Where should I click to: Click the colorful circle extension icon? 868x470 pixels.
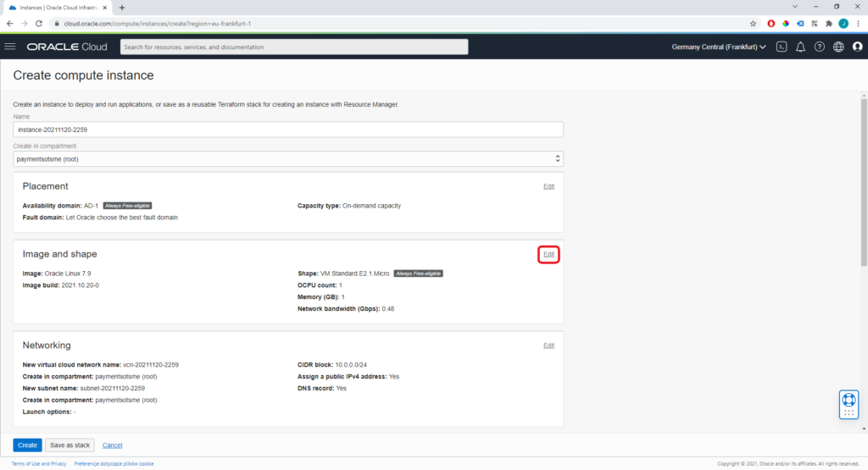786,24
